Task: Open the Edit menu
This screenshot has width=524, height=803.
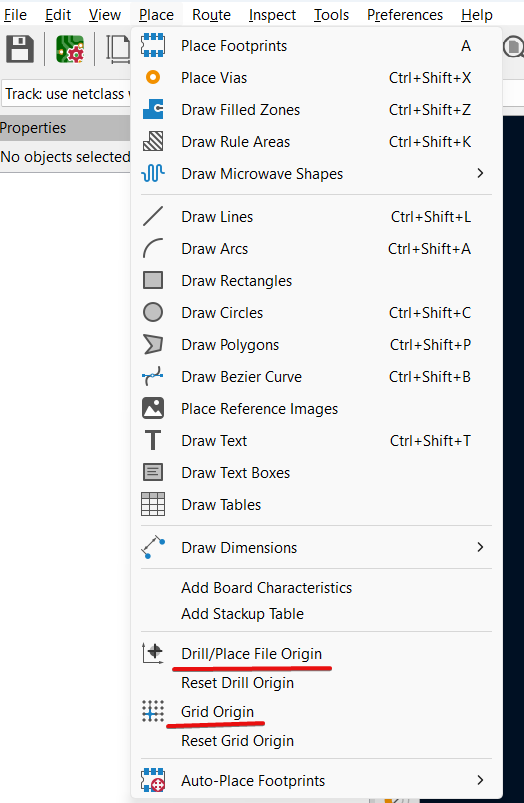Action: [58, 15]
